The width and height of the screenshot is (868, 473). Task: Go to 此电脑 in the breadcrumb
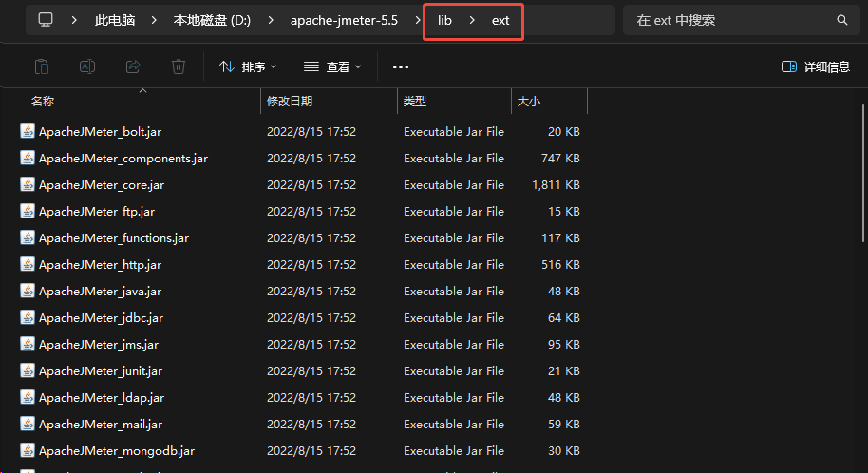[x=115, y=21]
